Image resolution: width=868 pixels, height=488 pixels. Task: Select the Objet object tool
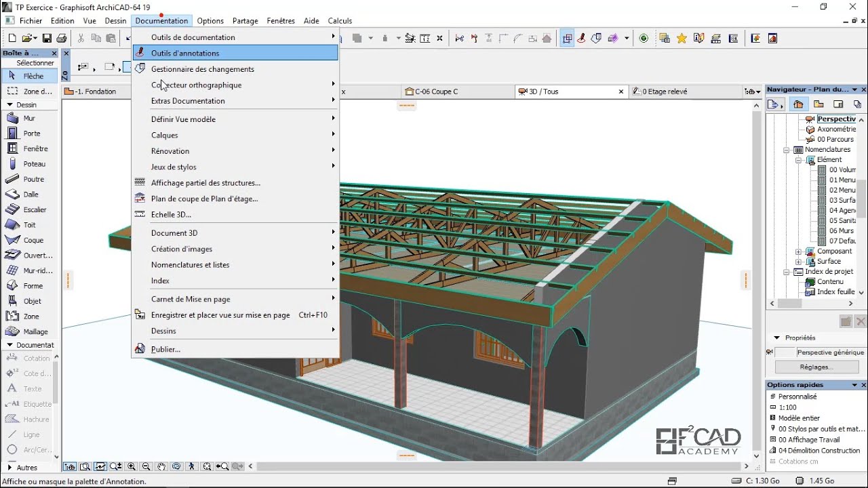pyautogui.click(x=28, y=301)
